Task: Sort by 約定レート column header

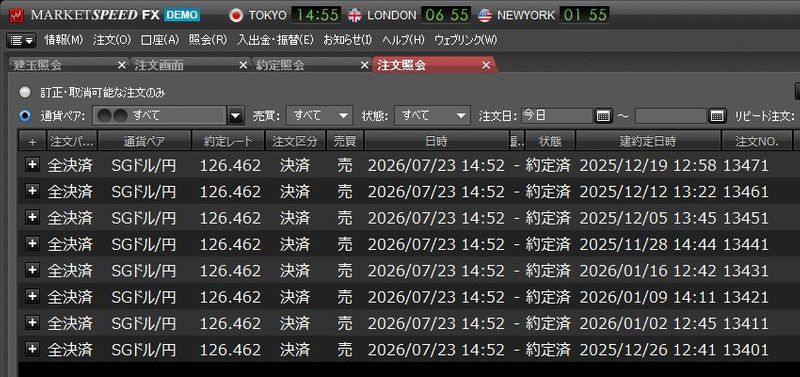Action: tap(228, 141)
